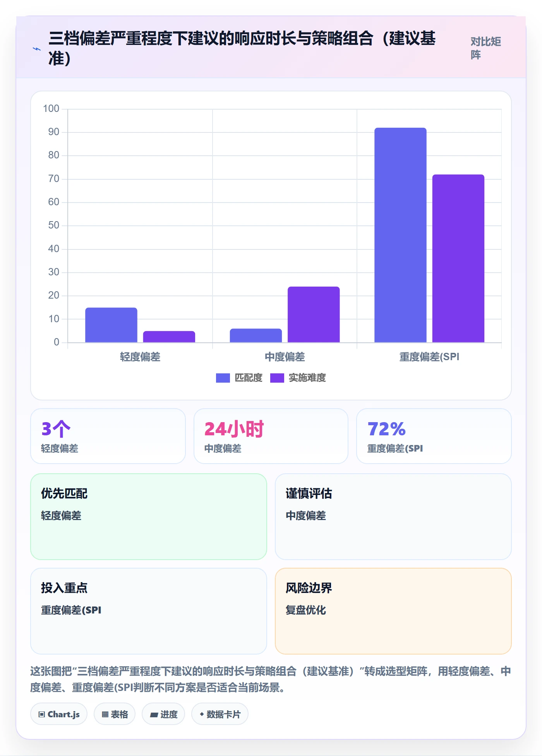Click the 轻度偏差 x-axis label

140,357
